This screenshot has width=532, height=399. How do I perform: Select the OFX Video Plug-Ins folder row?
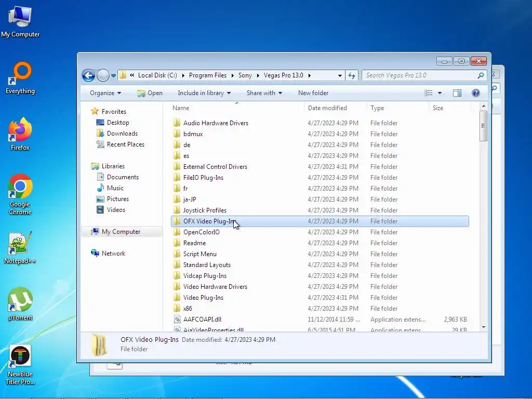tap(320, 221)
